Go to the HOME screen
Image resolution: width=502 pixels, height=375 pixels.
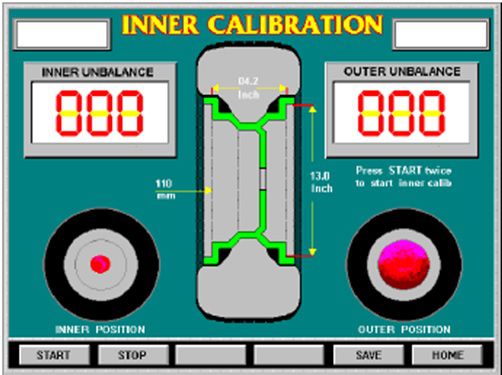(x=447, y=355)
